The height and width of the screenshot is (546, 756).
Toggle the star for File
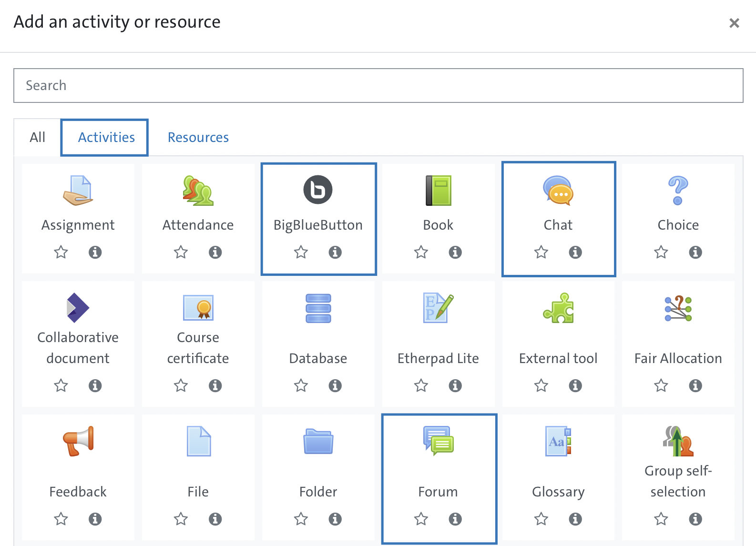tap(181, 519)
